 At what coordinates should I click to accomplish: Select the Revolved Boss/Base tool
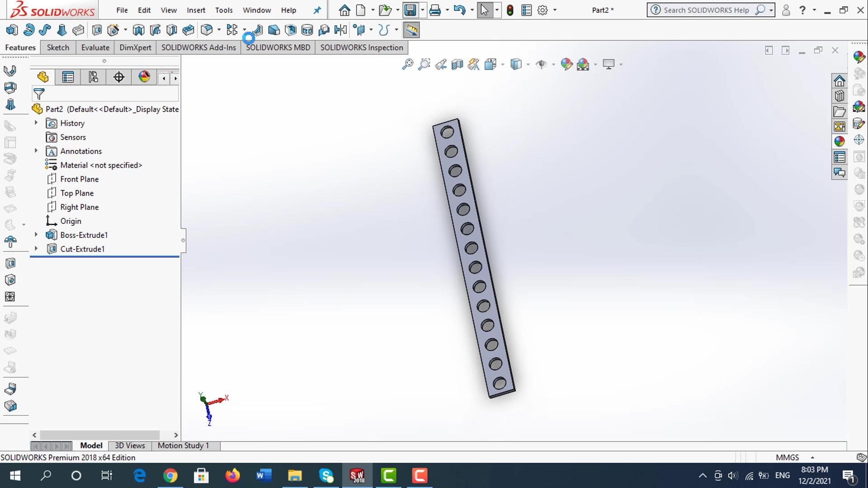pos(28,30)
